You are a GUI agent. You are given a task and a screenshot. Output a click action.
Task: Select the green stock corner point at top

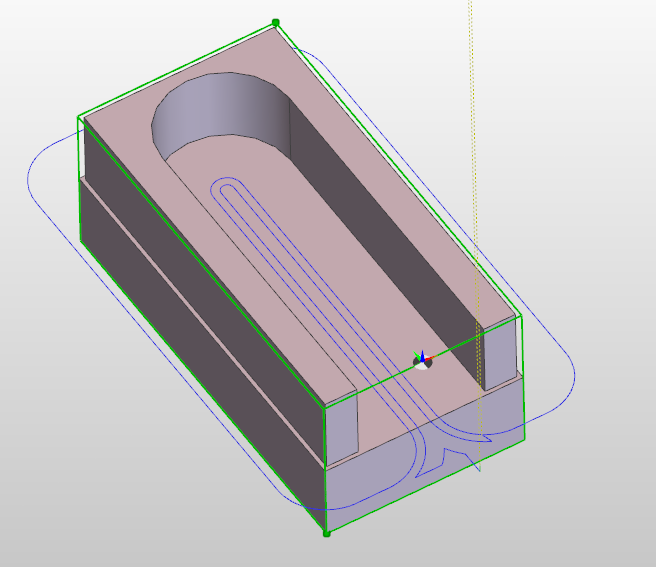click(276, 22)
